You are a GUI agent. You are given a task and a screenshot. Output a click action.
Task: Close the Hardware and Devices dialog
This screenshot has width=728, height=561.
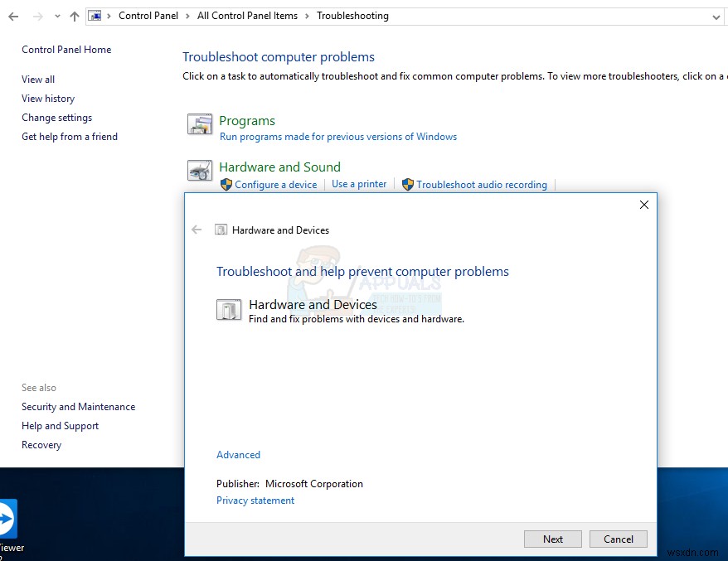tap(644, 205)
